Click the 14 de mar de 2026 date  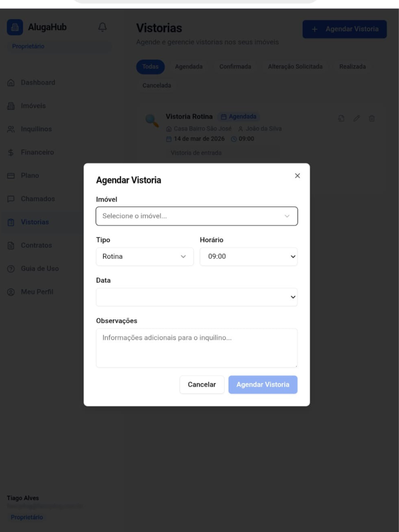[x=199, y=139]
